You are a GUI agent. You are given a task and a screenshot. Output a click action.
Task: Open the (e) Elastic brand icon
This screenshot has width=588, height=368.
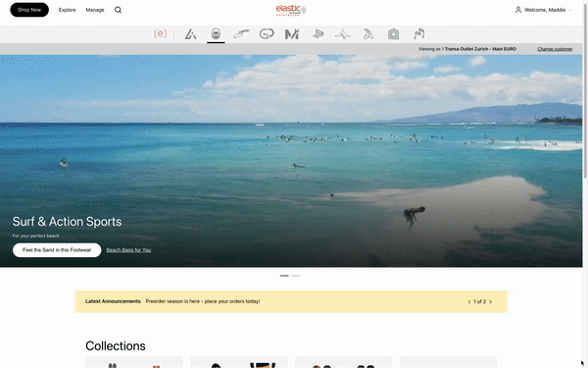pos(160,33)
